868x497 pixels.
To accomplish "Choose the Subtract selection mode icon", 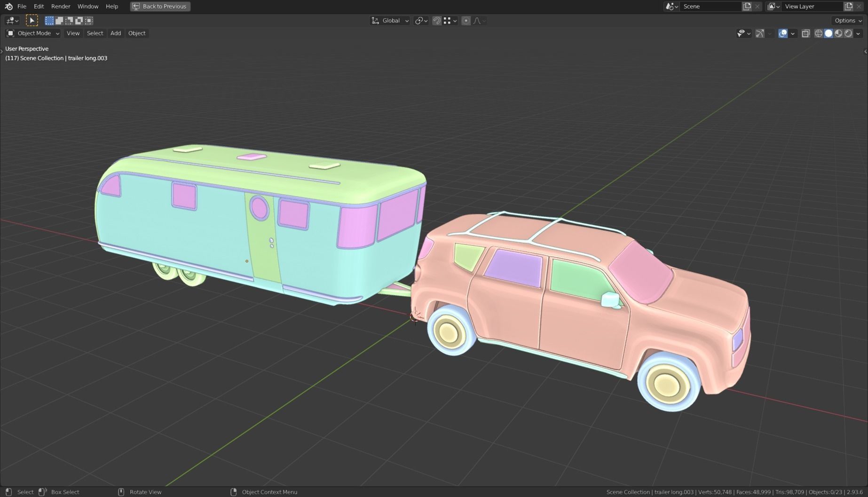I will coord(69,20).
